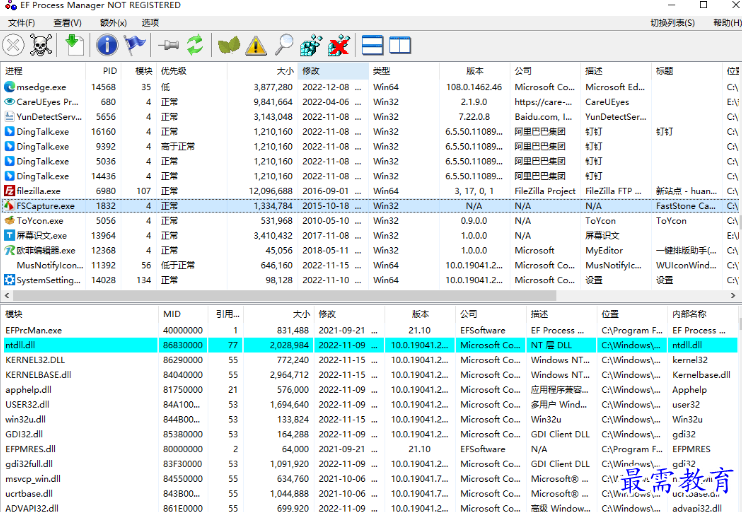Open the 切换列表(S) menu
Screen dimensions: 742x512
672,23
